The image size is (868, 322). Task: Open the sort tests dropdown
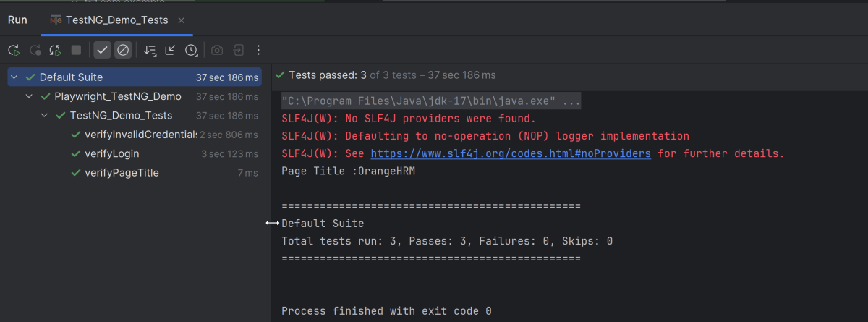click(150, 50)
